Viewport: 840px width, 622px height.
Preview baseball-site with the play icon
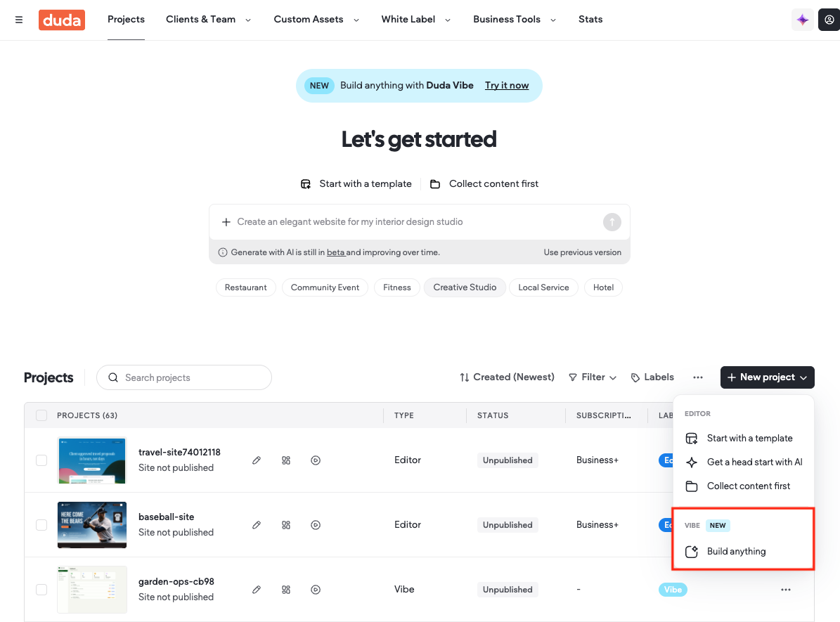tap(316, 525)
